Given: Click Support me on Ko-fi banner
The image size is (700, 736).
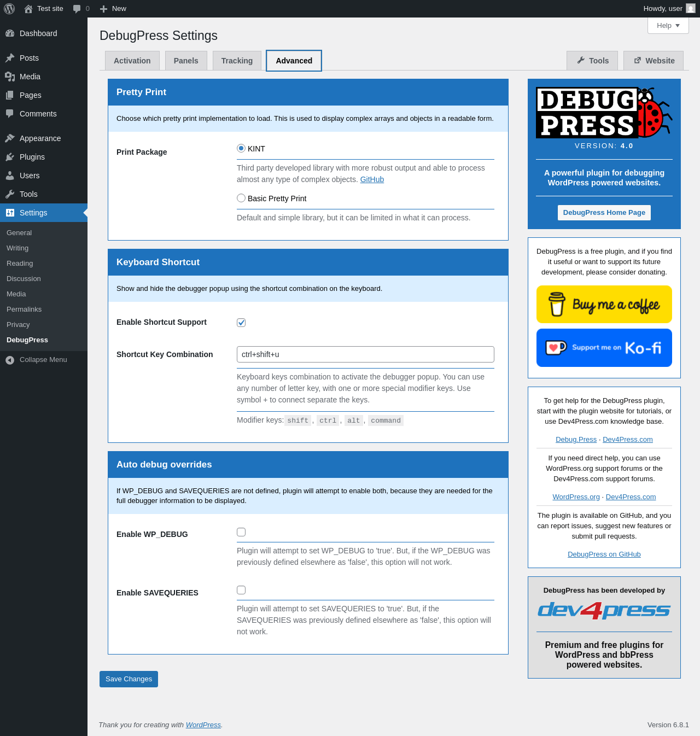Looking at the screenshot, I should point(604,348).
